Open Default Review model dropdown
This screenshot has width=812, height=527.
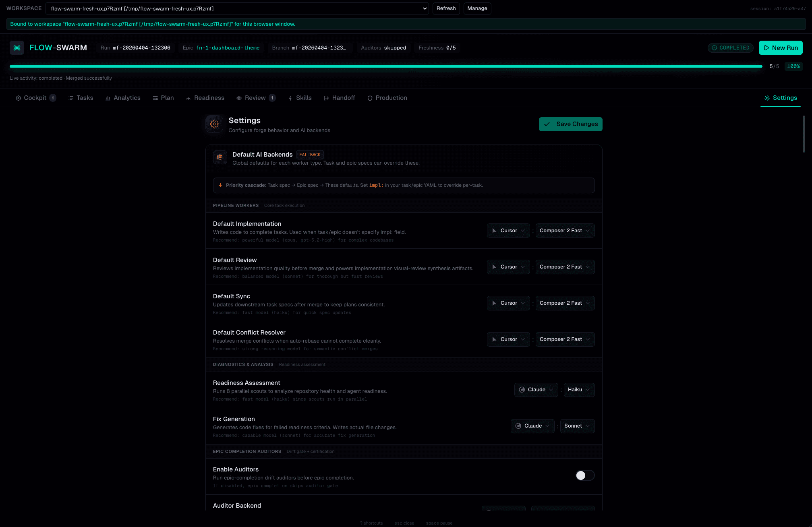(565, 267)
